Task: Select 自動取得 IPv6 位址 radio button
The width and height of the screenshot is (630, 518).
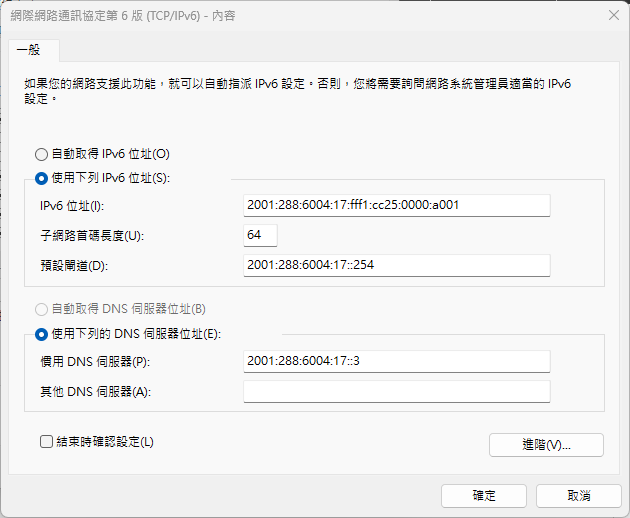Action: click(41, 154)
